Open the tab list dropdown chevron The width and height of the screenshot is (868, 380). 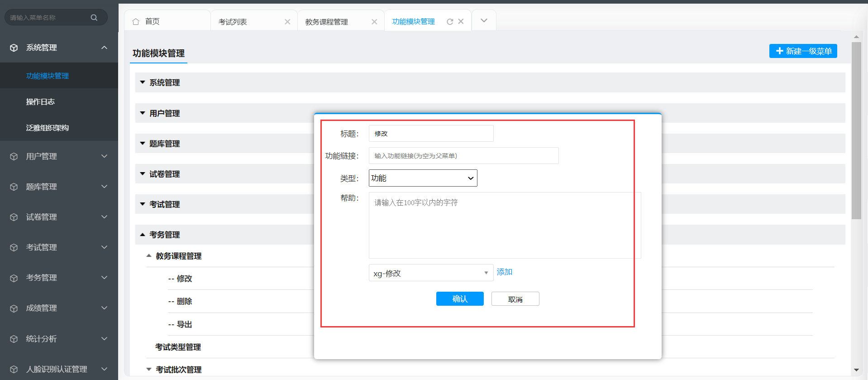(x=484, y=20)
